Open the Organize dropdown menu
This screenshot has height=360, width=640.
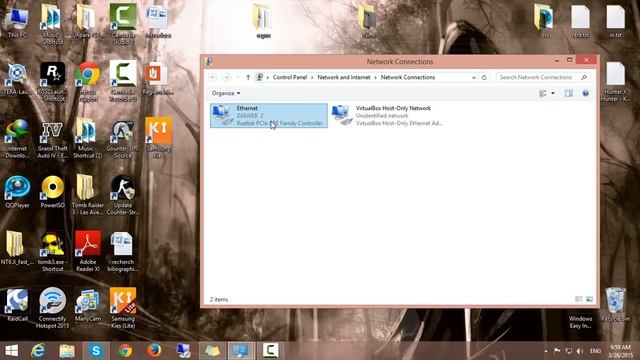pyautogui.click(x=226, y=93)
